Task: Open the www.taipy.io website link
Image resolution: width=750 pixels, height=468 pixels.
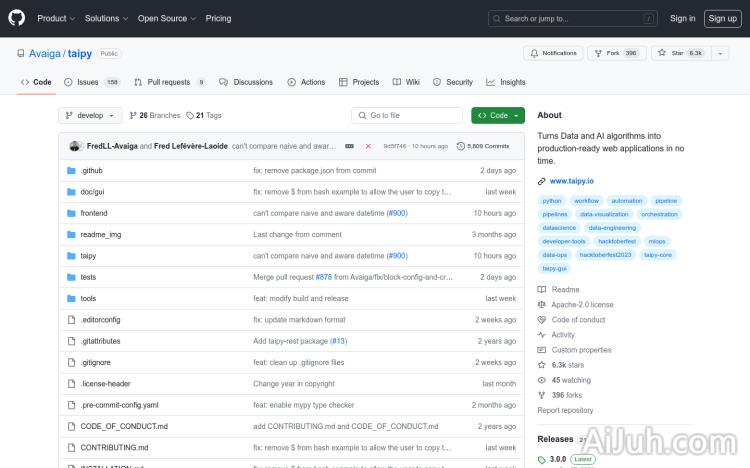Action: [572, 181]
